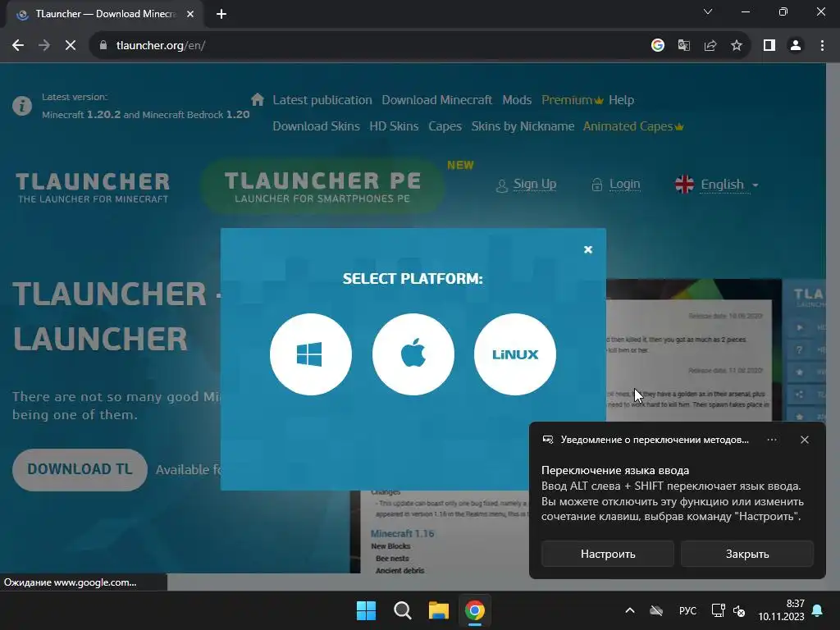Image resolution: width=840 pixels, height=630 pixels.
Task: Choose the Apple macOS platform icon
Action: click(413, 354)
